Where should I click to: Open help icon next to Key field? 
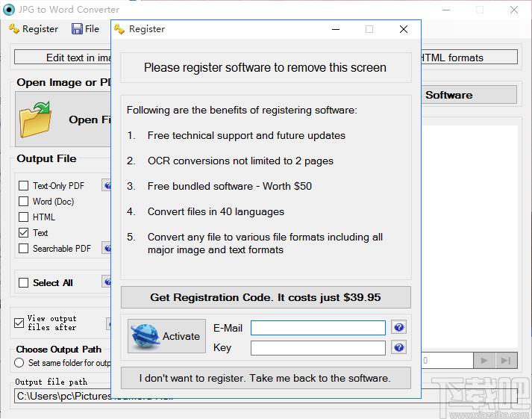coord(398,347)
